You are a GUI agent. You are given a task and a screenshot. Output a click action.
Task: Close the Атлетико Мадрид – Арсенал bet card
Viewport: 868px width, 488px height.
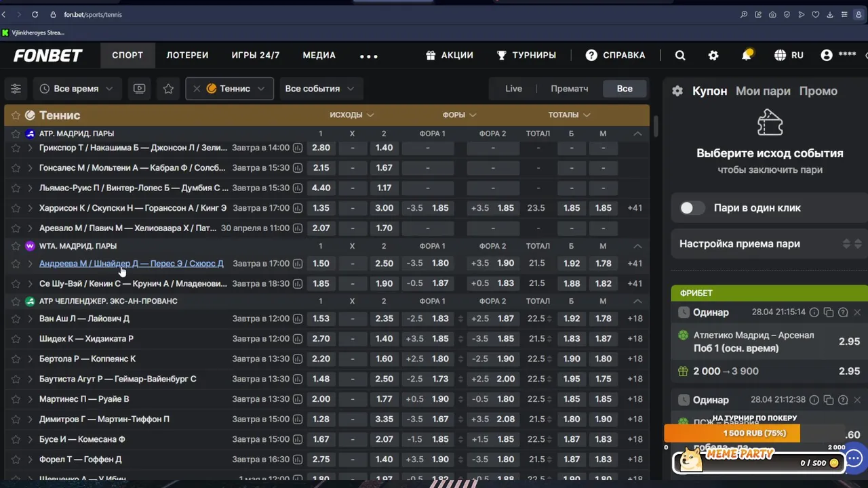point(857,312)
